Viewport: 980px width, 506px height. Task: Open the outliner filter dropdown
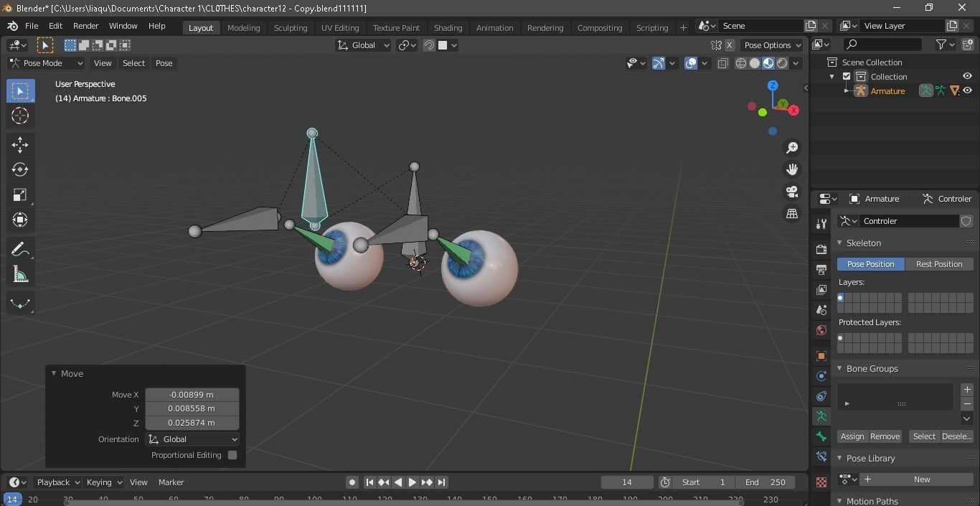pos(946,44)
